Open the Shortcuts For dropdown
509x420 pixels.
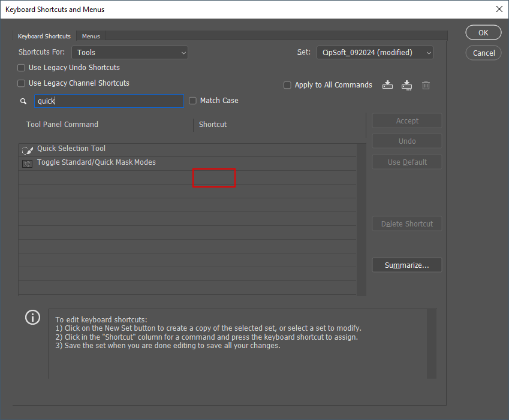point(129,52)
